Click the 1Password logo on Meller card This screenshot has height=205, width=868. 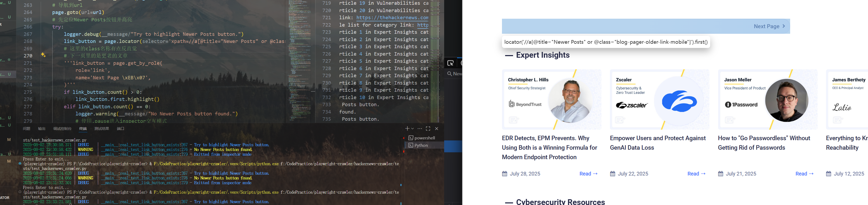(x=741, y=105)
